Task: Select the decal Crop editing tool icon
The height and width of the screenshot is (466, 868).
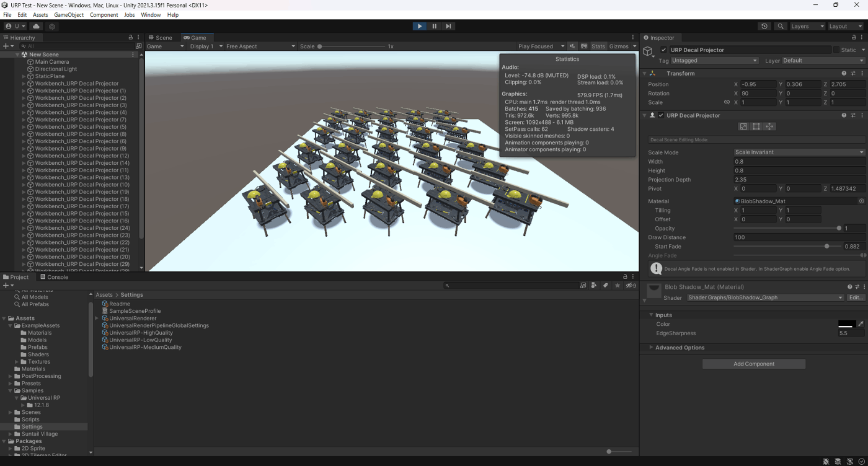Action: (x=756, y=126)
